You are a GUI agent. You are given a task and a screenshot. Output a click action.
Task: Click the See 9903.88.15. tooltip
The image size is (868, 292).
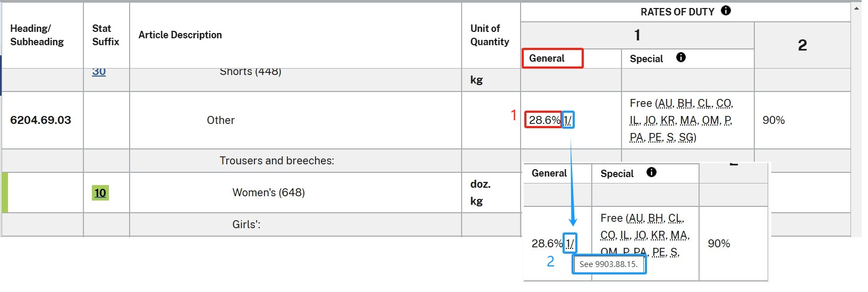(609, 264)
